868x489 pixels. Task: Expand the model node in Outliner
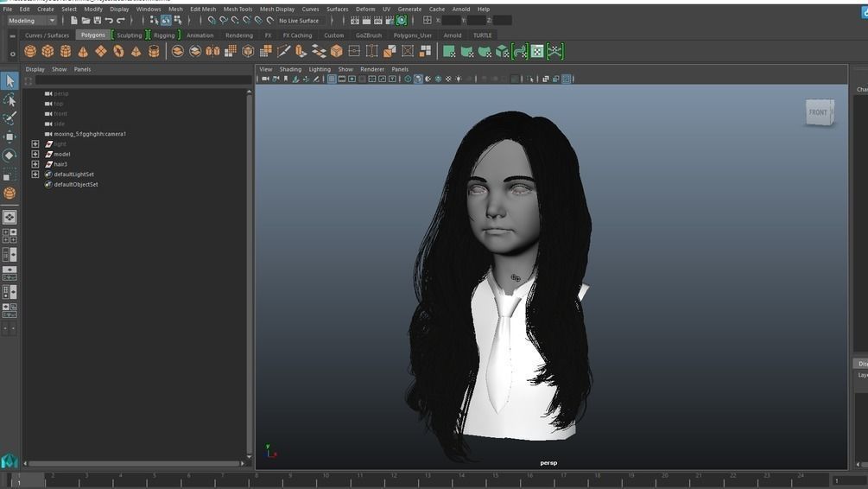tap(35, 154)
